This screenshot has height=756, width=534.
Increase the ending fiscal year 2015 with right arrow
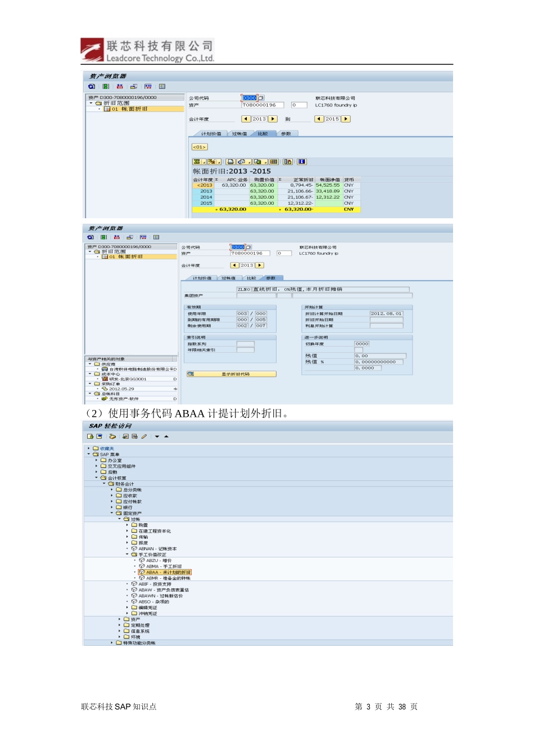tap(346, 119)
